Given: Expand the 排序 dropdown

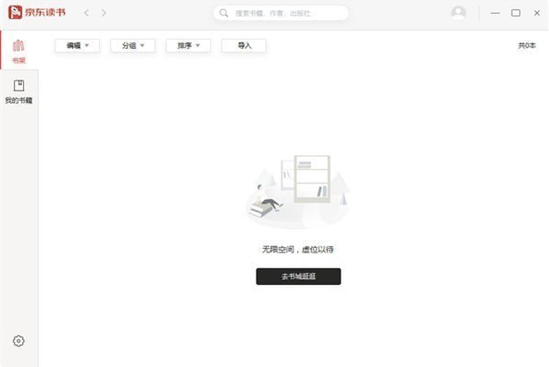Looking at the screenshot, I should tap(188, 46).
